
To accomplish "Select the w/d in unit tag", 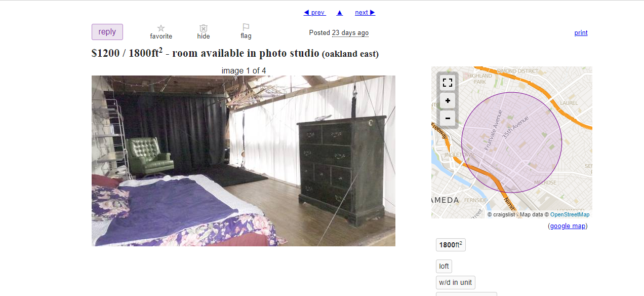I will click(x=456, y=283).
